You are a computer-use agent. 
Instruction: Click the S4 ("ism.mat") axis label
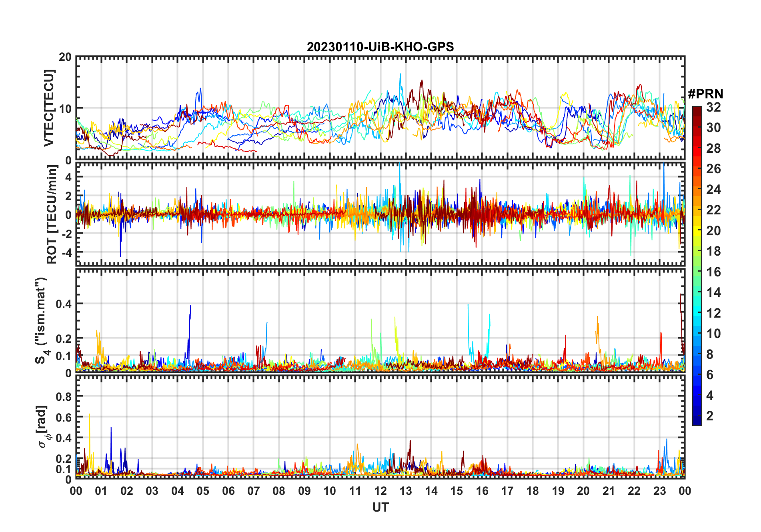coord(42,320)
